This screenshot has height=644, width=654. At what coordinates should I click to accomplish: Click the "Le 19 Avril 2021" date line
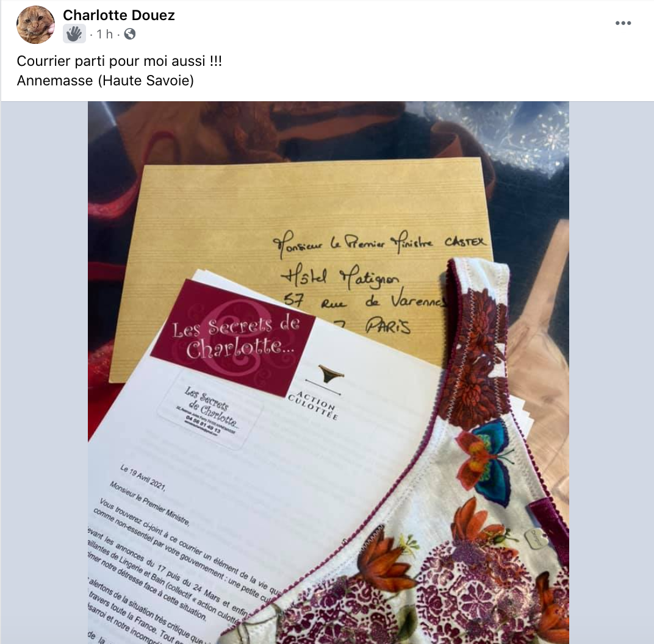point(143,478)
